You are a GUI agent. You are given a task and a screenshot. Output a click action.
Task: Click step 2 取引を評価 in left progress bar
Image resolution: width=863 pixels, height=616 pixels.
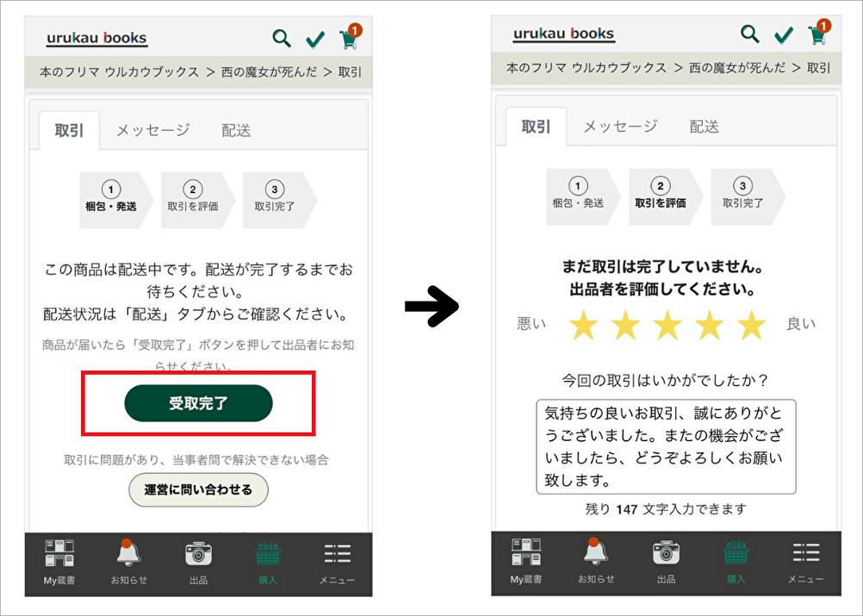193,198
